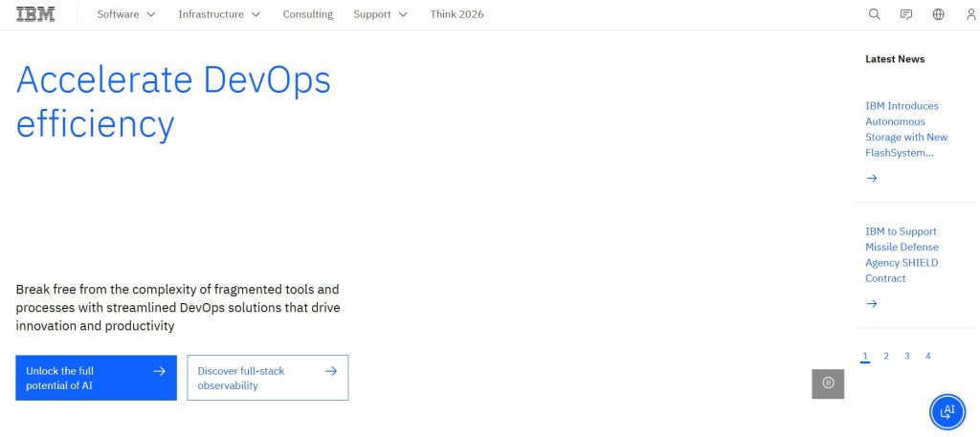Viewport: 980px width, 437px height.
Task: Open the search magnifier icon
Action: click(x=874, y=14)
